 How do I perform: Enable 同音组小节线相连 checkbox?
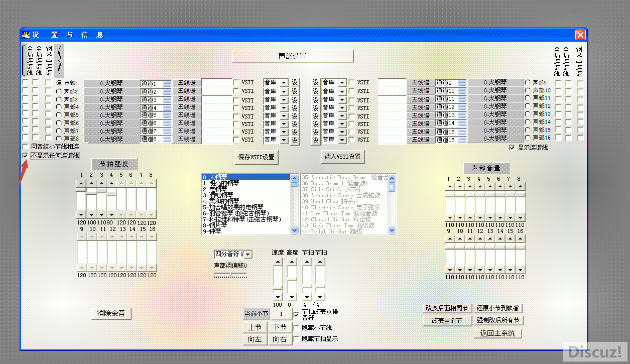coord(26,147)
